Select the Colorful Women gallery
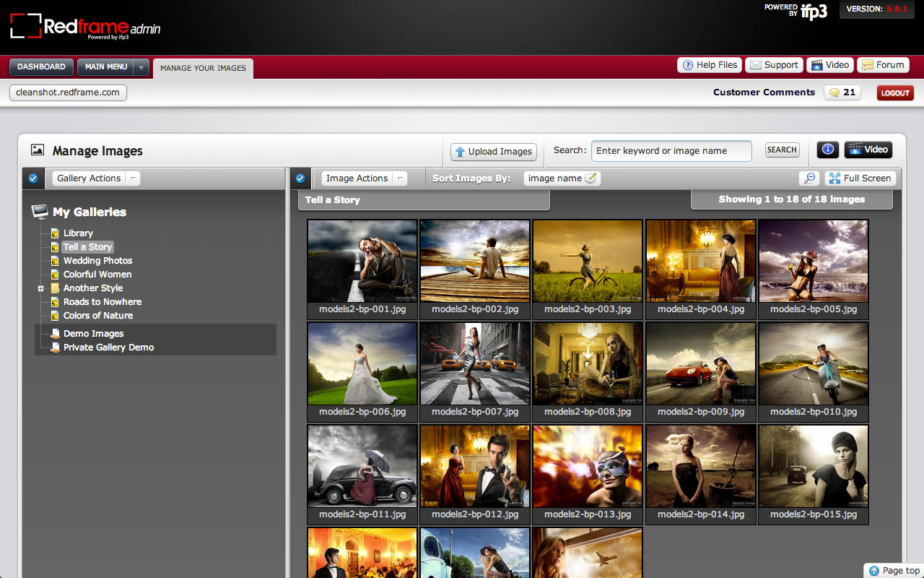 tap(97, 275)
